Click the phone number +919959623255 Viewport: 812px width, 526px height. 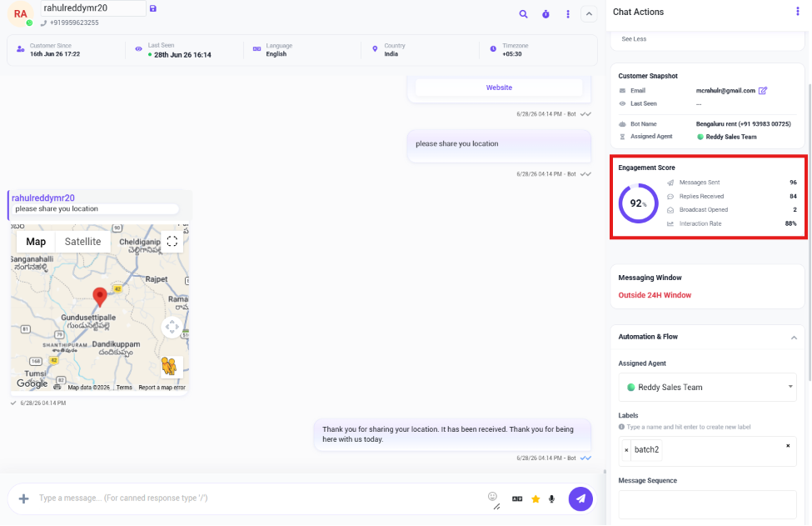[74, 23]
